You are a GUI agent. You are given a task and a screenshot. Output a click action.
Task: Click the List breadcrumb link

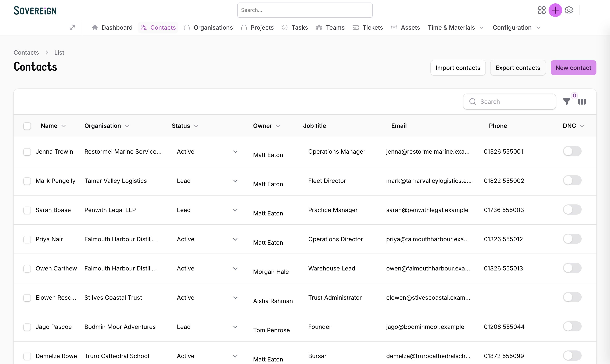[59, 52]
